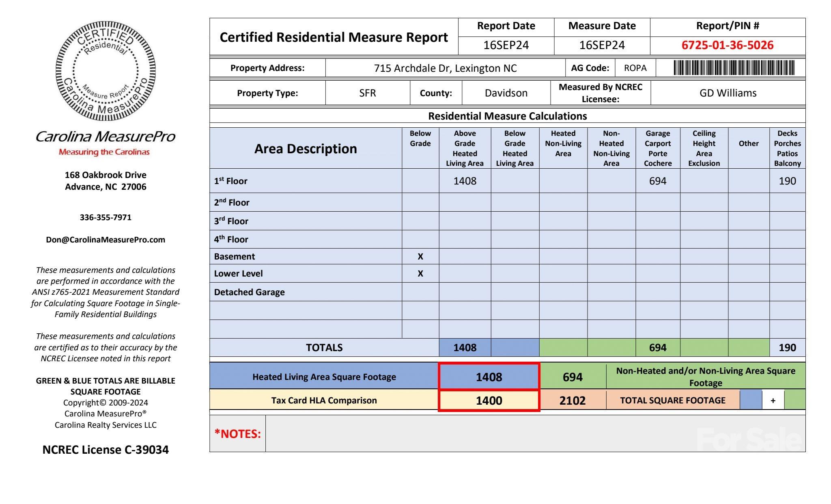Click the red Report/PIN number 6725-01-36-5026

tap(727, 45)
